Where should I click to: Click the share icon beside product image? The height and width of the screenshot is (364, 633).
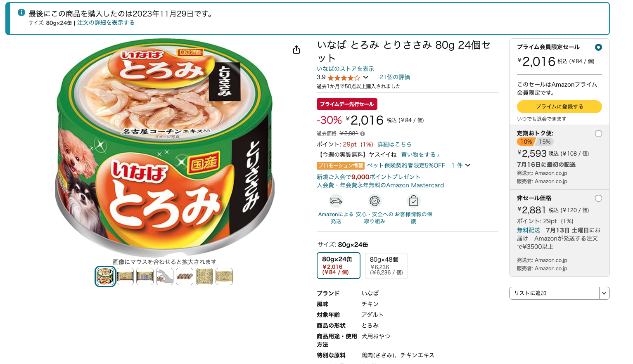(x=296, y=50)
